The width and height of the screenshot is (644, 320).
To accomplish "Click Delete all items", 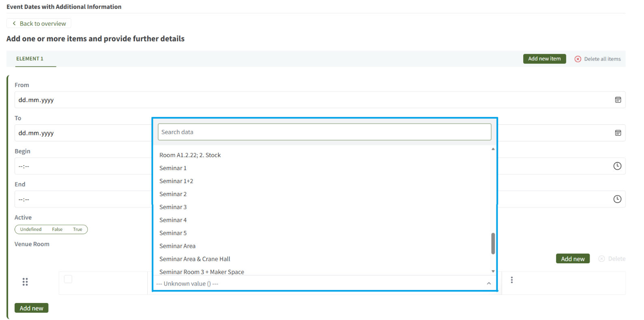I will click(x=598, y=59).
